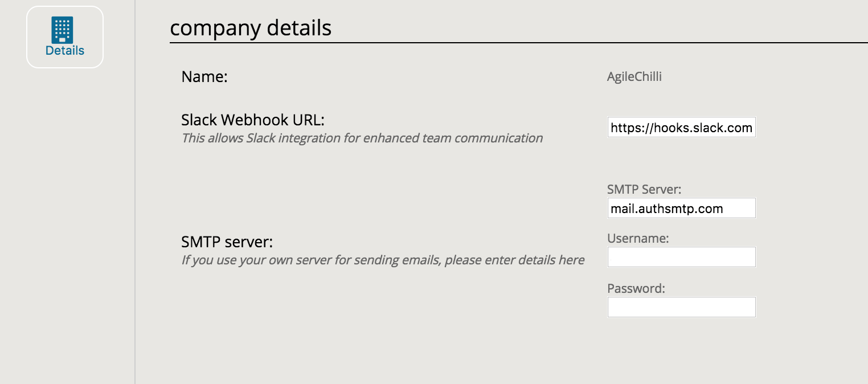Image resolution: width=868 pixels, height=384 pixels.
Task: Focus the Password entry field
Action: [681, 307]
